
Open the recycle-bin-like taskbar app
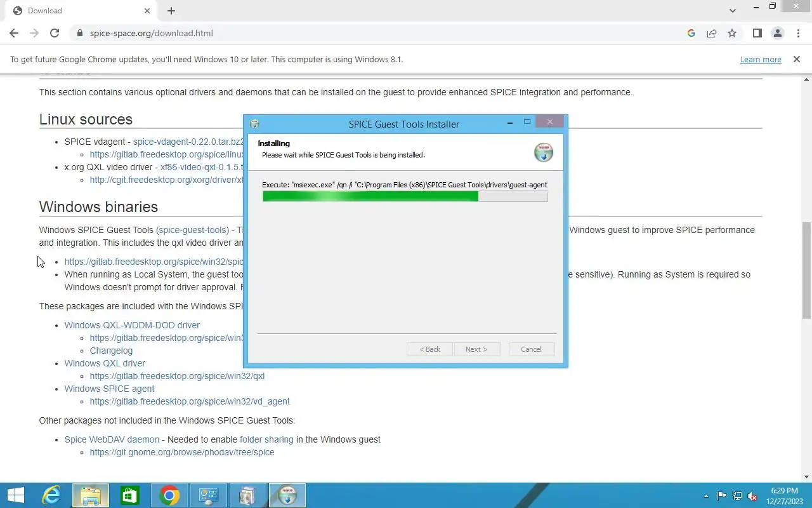click(248, 495)
